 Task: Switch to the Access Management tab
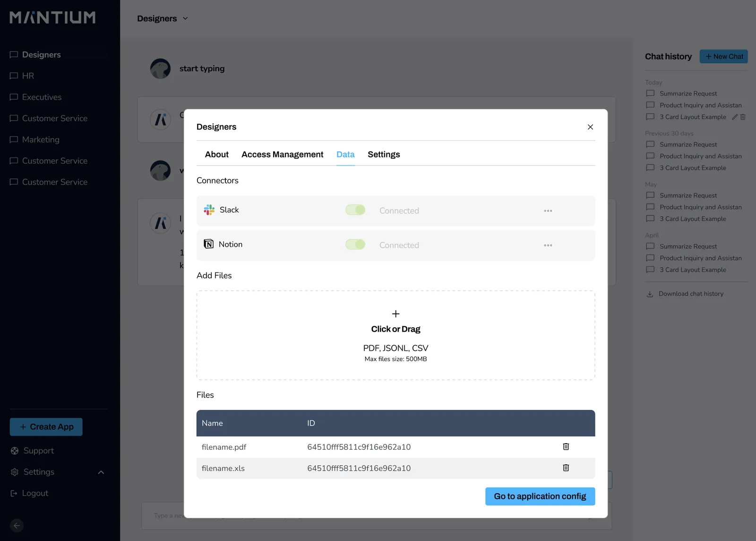282,155
